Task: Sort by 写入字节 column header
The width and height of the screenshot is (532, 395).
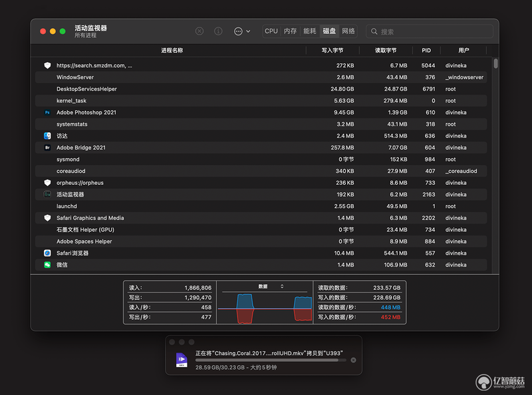Action: point(332,51)
